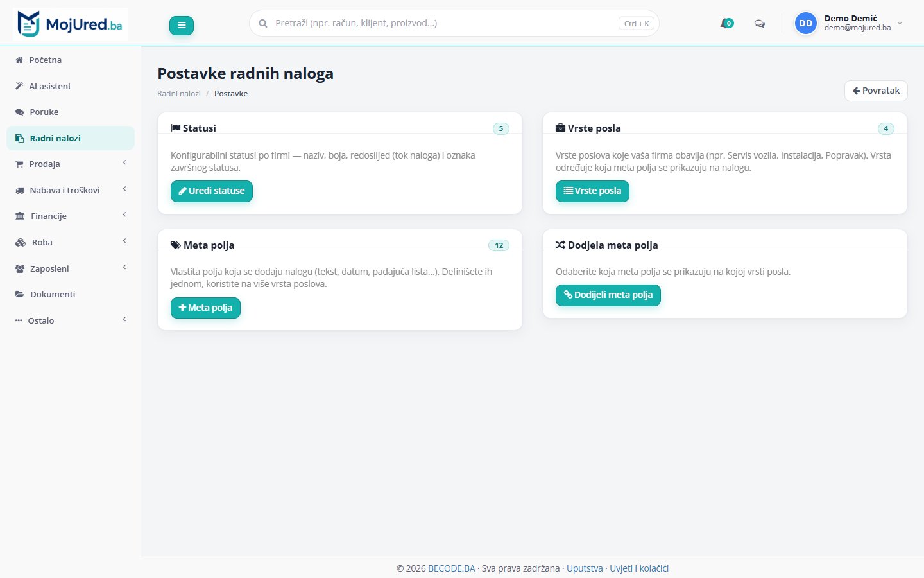
Task: Click the green Meta polja button
Action: (205, 308)
